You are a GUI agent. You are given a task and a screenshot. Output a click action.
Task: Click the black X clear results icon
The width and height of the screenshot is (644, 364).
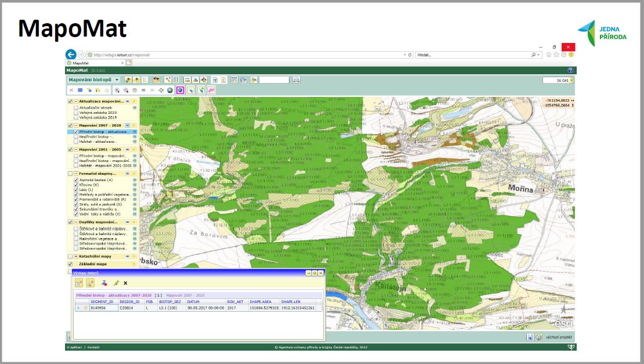125,283
